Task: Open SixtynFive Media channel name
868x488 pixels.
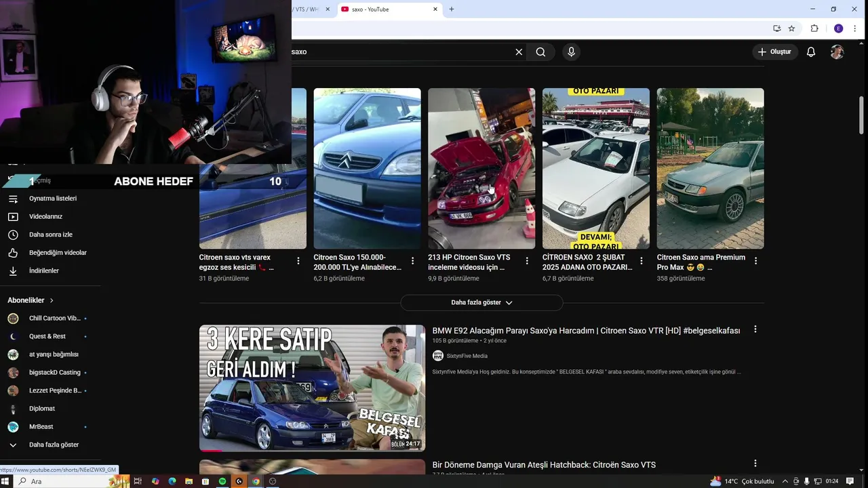Action: pyautogui.click(x=467, y=356)
